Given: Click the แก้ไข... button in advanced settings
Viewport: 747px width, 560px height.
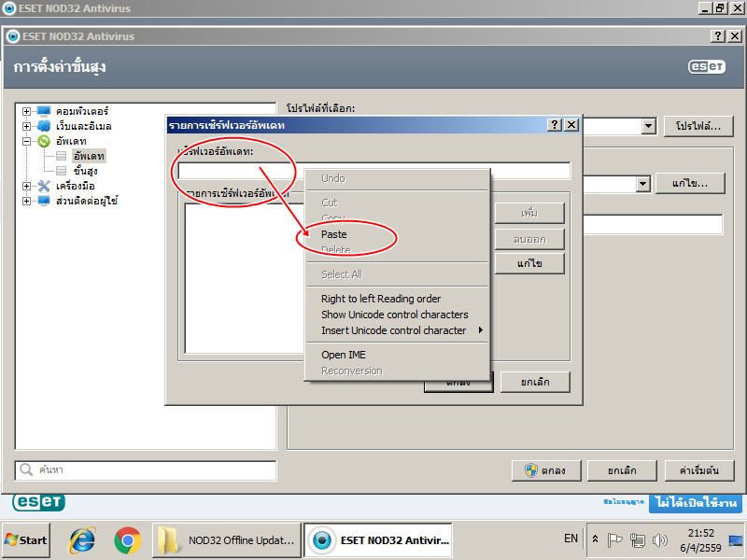Looking at the screenshot, I should click(690, 183).
